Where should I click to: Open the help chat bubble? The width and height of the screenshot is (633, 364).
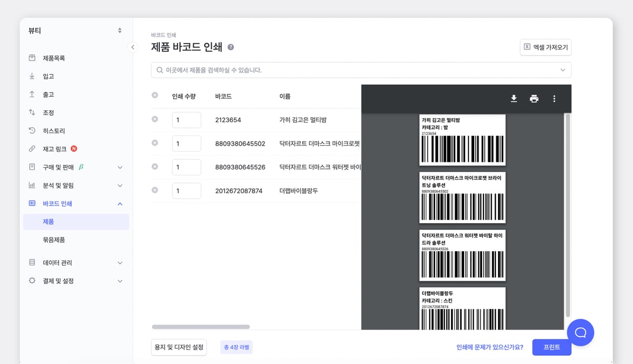[x=580, y=332]
